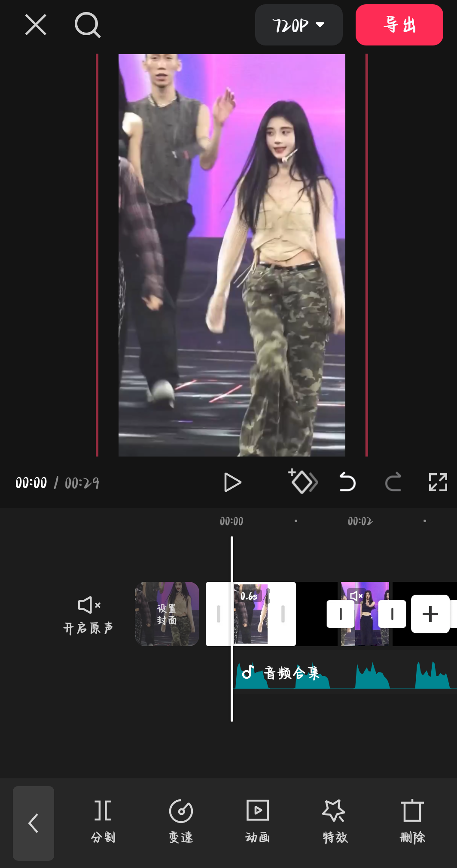The height and width of the screenshot is (868, 457).
Task: Enter fullscreen preview mode
Action: click(438, 482)
